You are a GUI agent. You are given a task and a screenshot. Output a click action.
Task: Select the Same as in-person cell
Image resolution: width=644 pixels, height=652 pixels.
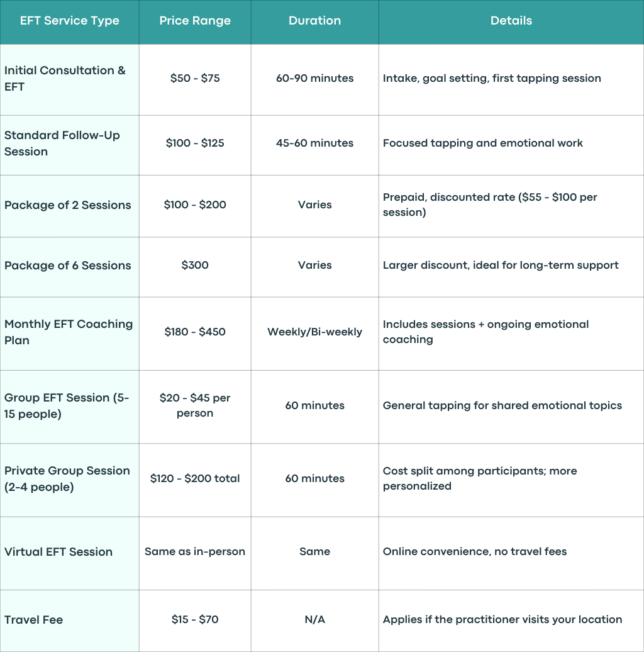coord(195,552)
